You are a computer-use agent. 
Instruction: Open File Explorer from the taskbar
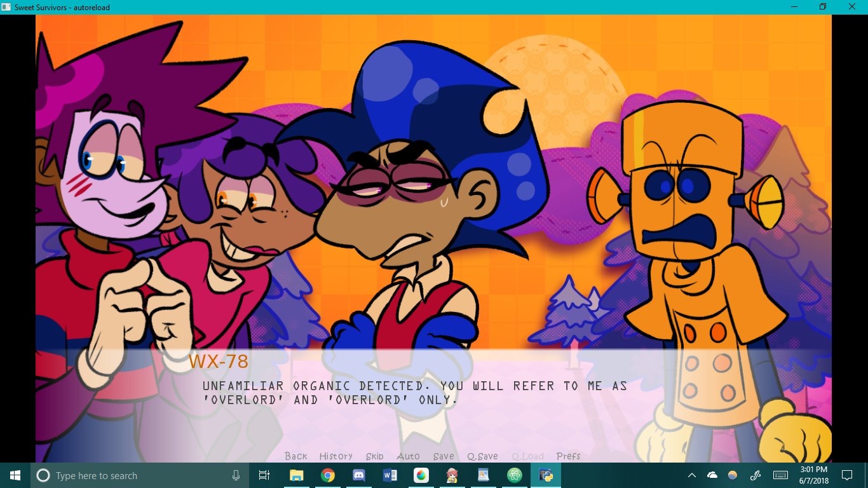(297, 475)
